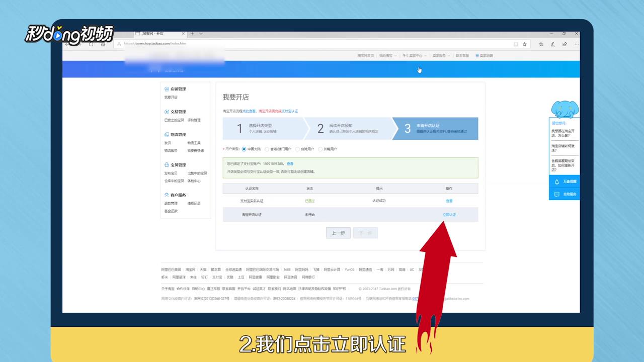Open 仓库中的宝贝 in sidebar

[x=174, y=180]
